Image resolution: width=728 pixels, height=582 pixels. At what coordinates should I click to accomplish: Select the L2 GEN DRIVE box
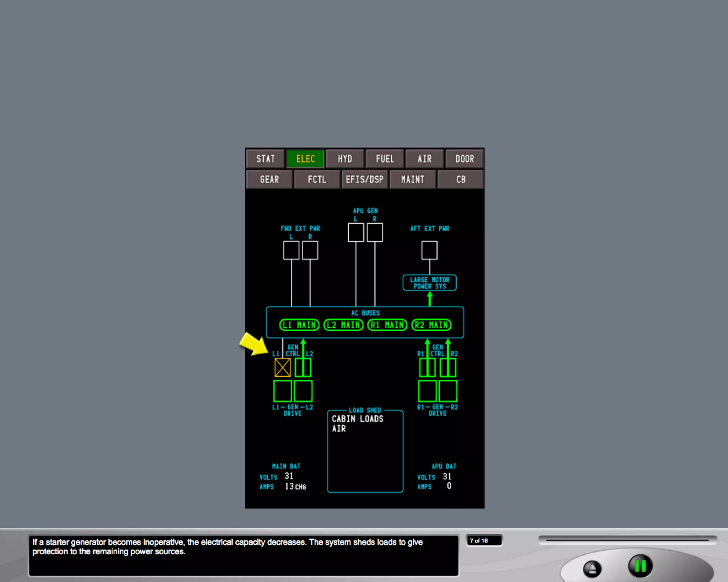(x=303, y=391)
